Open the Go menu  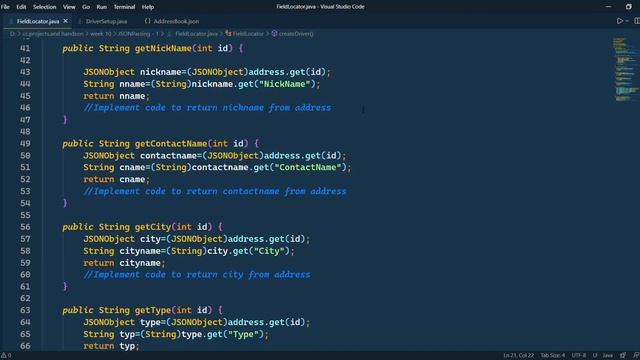click(x=86, y=7)
